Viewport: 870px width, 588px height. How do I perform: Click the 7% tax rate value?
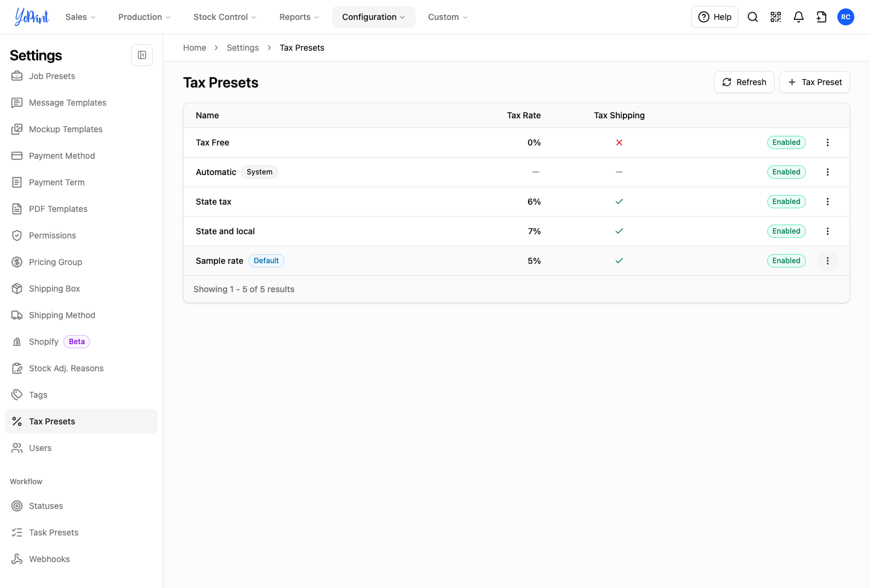534,231
